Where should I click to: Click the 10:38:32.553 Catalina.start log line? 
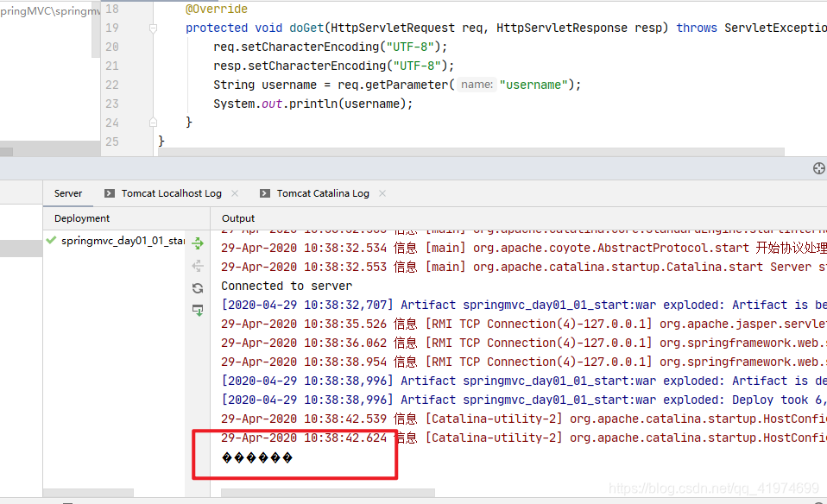(524, 267)
